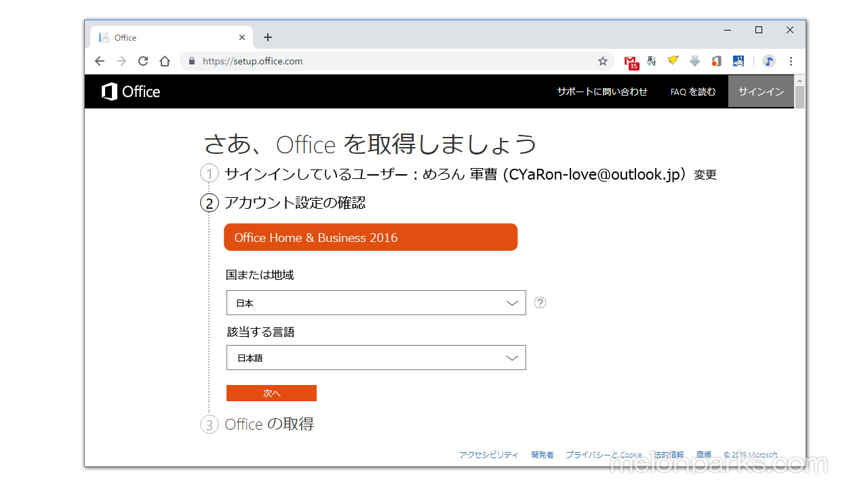This screenshot has height=488, width=868.
Task: Open the gray download arrow extension
Action: 694,61
